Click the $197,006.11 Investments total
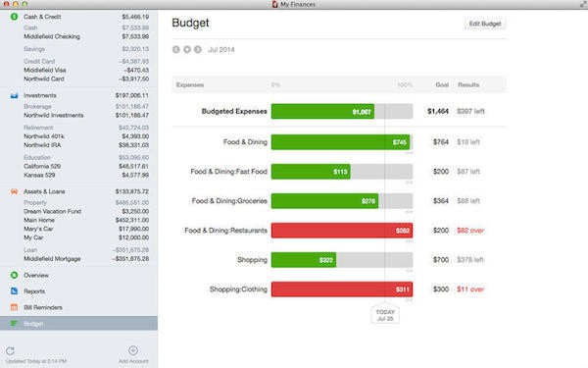The height and width of the screenshot is (368, 588). tap(132, 95)
